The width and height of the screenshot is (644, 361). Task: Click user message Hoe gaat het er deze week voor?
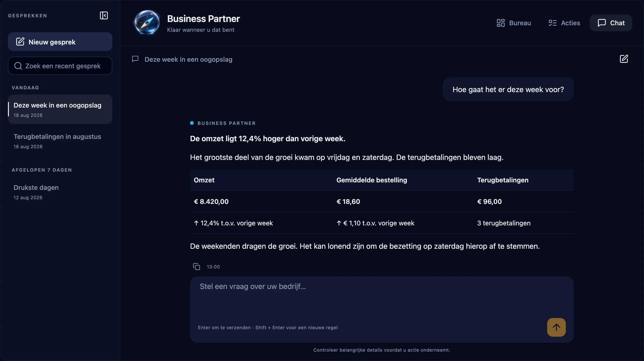(x=508, y=90)
